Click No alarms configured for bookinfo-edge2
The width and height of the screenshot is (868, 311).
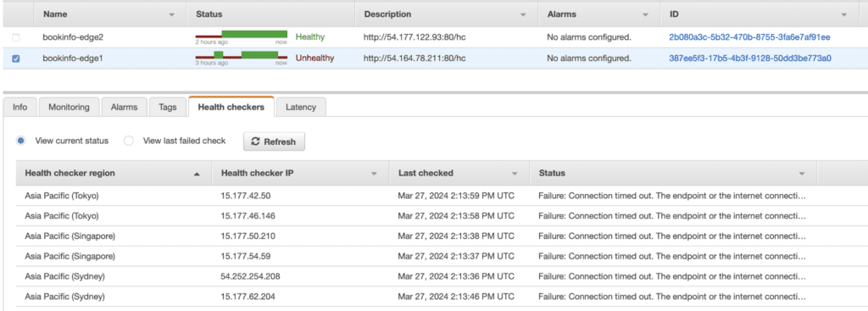(x=588, y=37)
